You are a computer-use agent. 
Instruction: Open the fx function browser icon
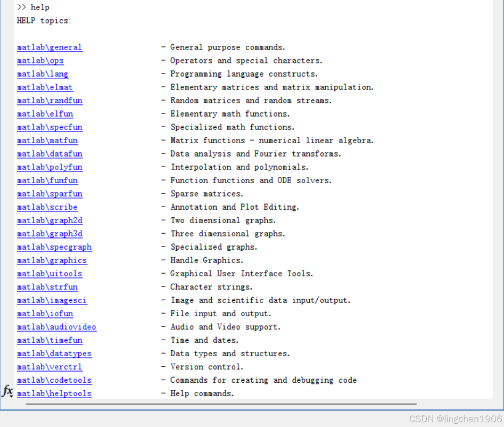7,391
